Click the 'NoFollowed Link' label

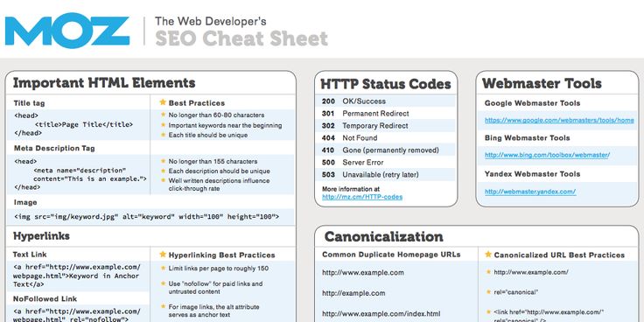click(45, 299)
